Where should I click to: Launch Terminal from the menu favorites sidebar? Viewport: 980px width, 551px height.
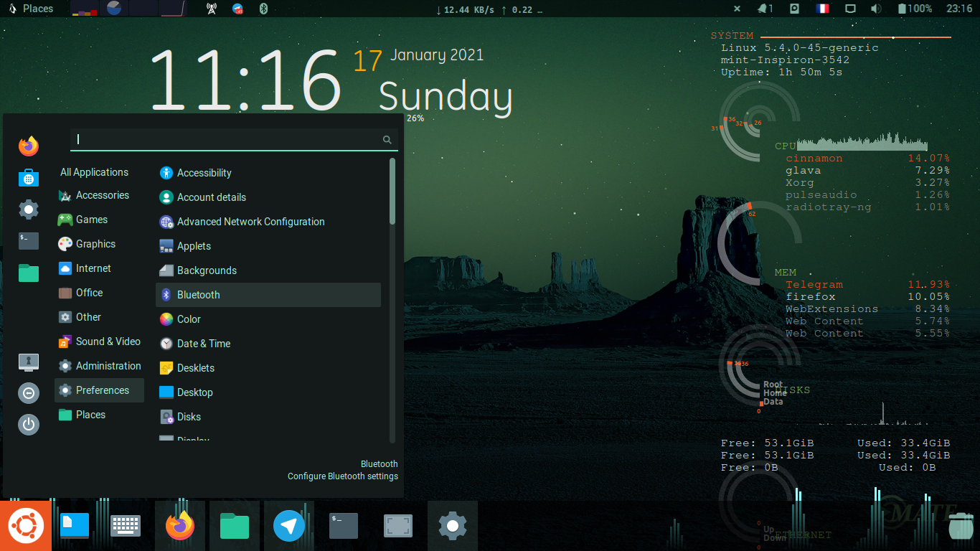pyautogui.click(x=29, y=241)
